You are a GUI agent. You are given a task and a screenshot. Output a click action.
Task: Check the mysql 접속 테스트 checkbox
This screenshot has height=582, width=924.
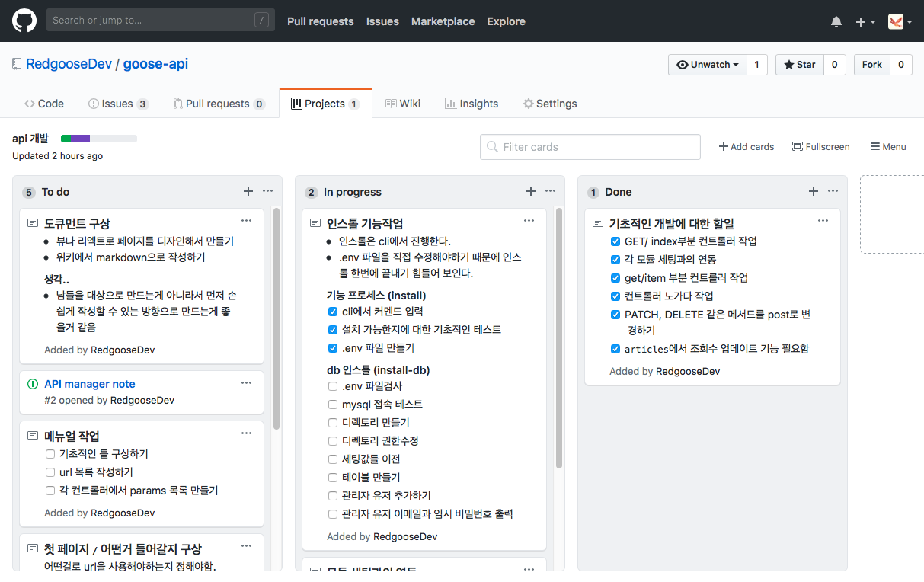pos(333,405)
